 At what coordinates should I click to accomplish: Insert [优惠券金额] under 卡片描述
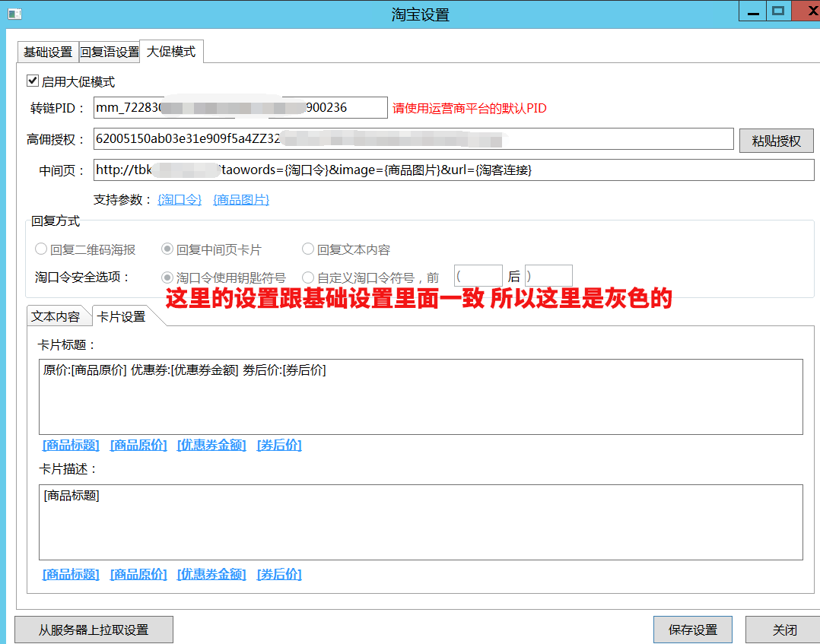(x=211, y=575)
